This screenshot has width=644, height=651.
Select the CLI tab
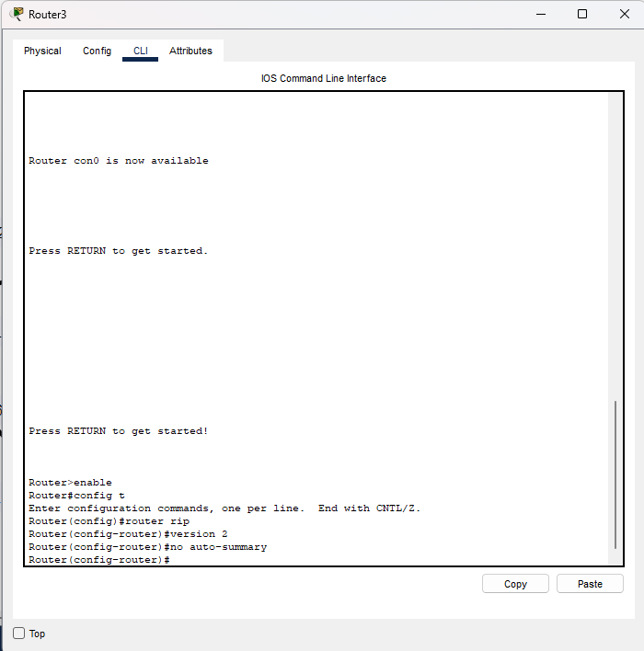tap(141, 51)
